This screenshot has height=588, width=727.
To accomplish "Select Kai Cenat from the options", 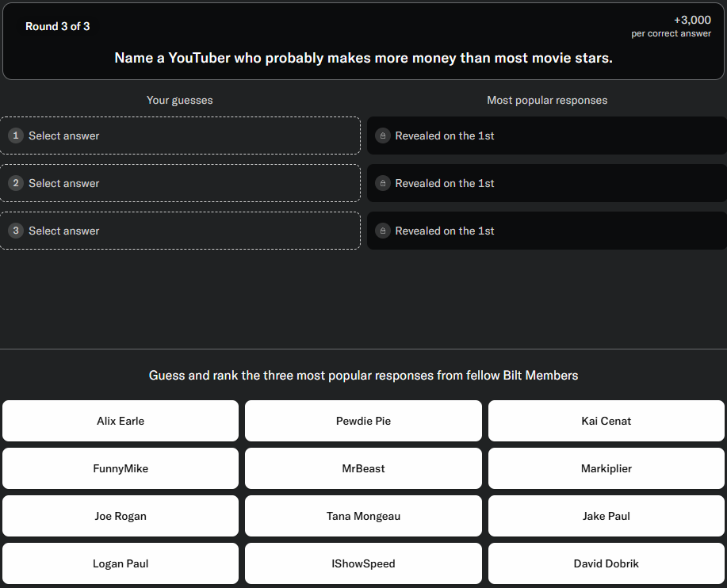I will click(606, 421).
